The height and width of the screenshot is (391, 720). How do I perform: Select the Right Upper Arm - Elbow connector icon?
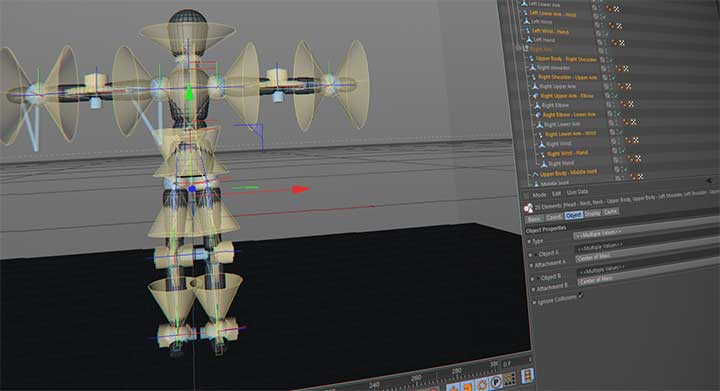tap(535, 96)
